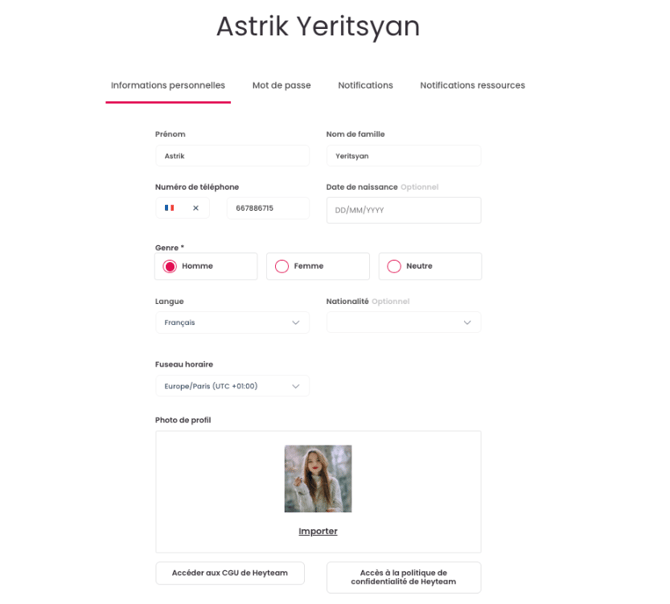Open the Notifications tab

tap(365, 85)
